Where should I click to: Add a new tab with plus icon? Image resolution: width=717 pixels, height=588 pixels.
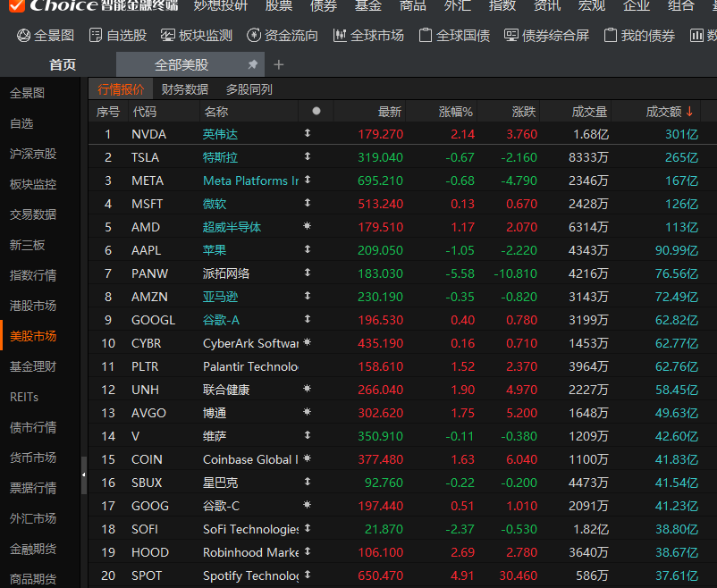click(278, 65)
